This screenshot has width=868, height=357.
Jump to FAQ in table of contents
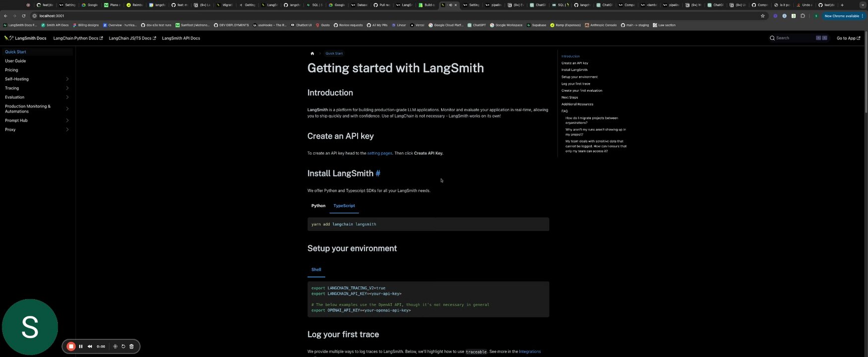pyautogui.click(x=564, y=111)
